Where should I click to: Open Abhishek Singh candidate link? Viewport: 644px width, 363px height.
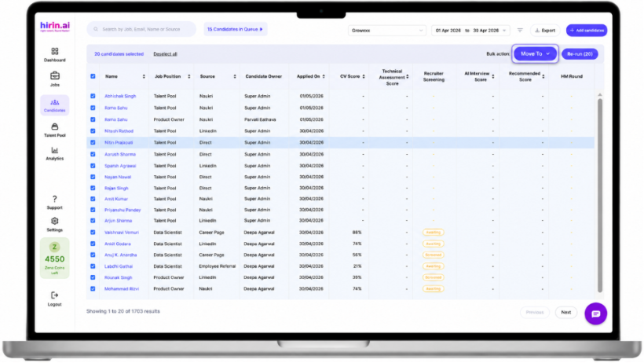tap(120, 96)
